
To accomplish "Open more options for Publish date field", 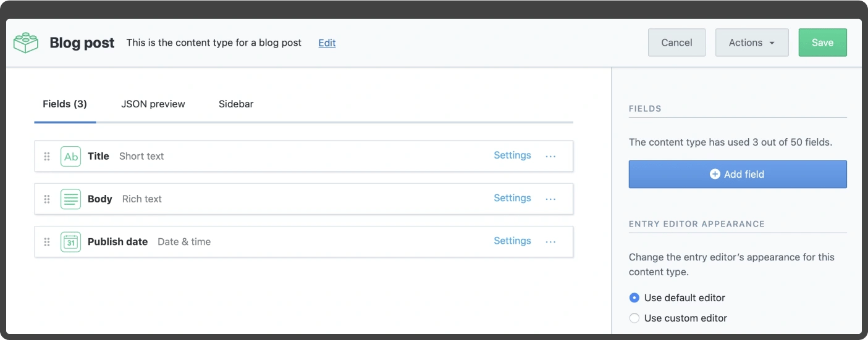I will (550, 242).
